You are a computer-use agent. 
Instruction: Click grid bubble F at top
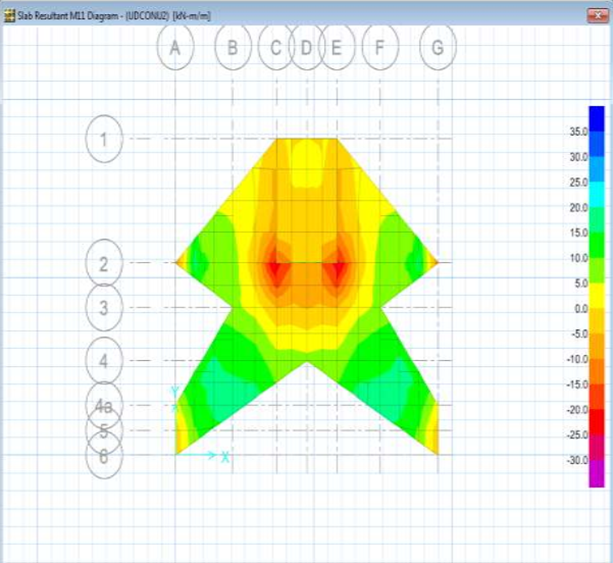379,48
